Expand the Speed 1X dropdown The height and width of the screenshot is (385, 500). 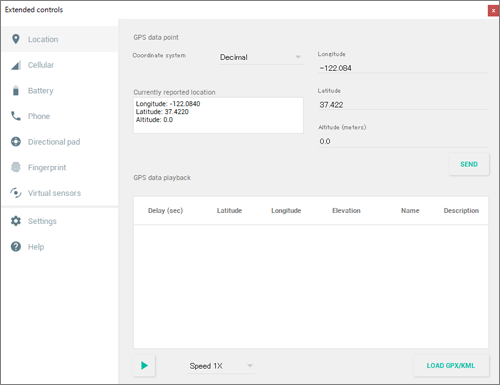[x=221, y=366]
